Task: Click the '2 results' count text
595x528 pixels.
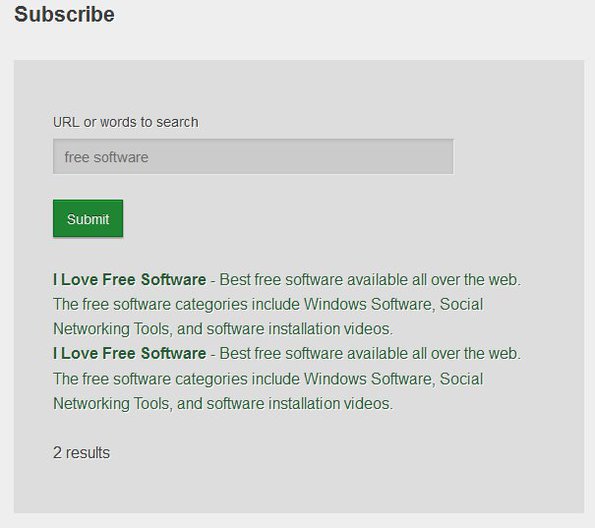Action: tap(82, 452)
